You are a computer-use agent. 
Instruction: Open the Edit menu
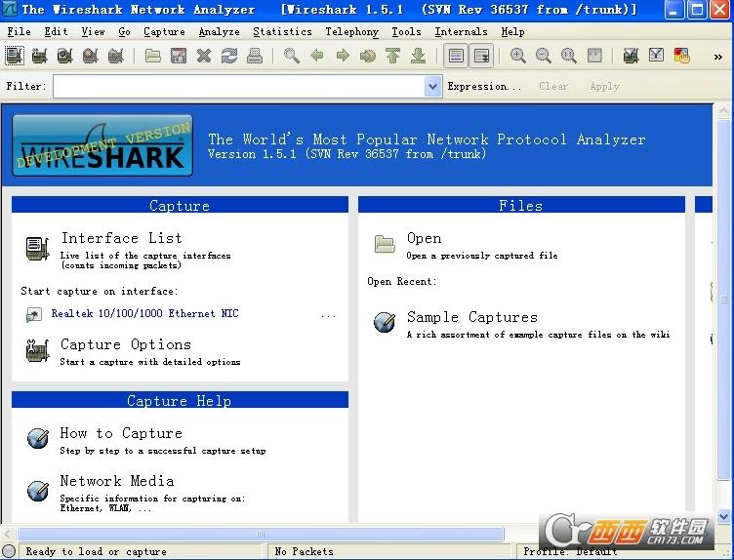[57, 31]
